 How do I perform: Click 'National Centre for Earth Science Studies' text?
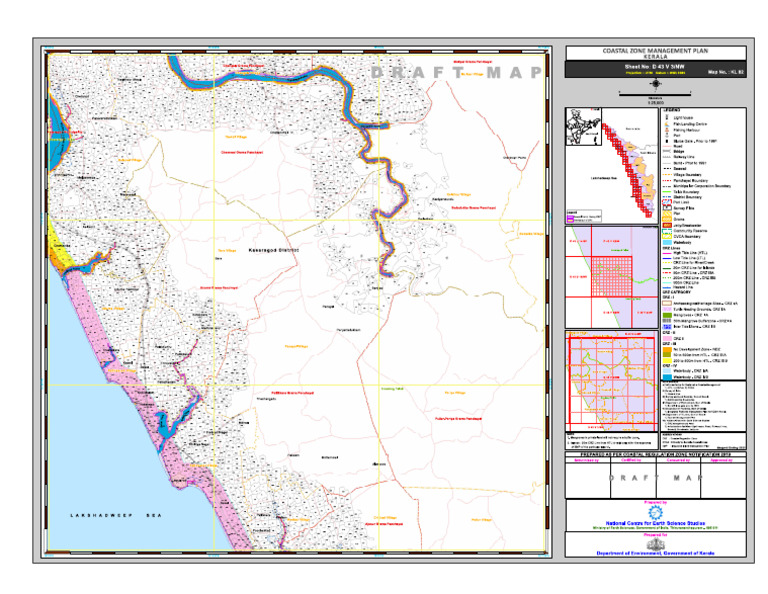tap(655, 523)
